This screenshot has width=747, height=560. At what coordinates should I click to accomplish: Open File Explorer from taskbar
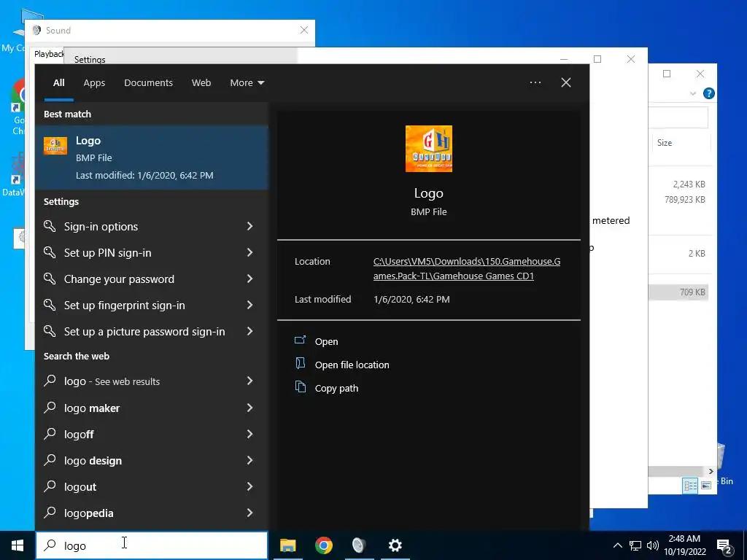tap(287, 545)
